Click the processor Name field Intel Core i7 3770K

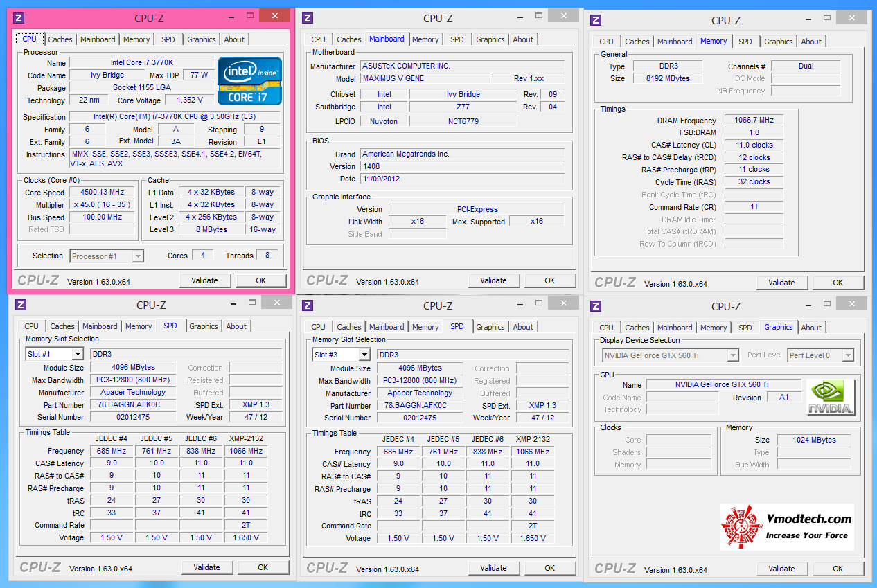(141, 63)
